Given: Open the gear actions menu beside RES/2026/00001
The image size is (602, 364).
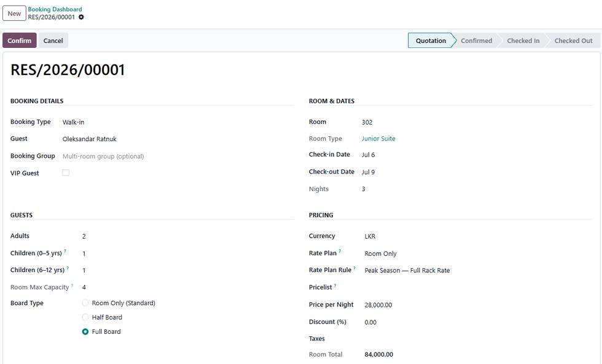Looking at the screenshot, I should [x=81, y=17].
